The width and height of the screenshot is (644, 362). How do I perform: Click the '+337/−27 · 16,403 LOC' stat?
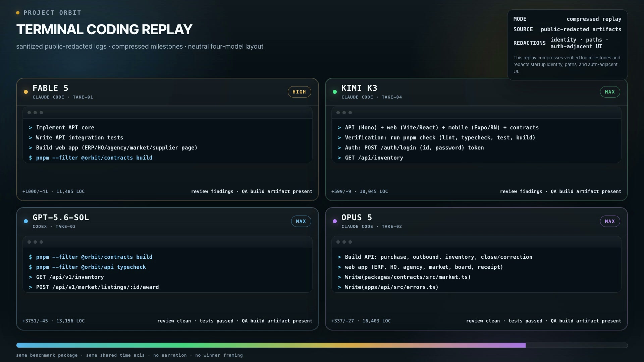[x=361, y=321]
